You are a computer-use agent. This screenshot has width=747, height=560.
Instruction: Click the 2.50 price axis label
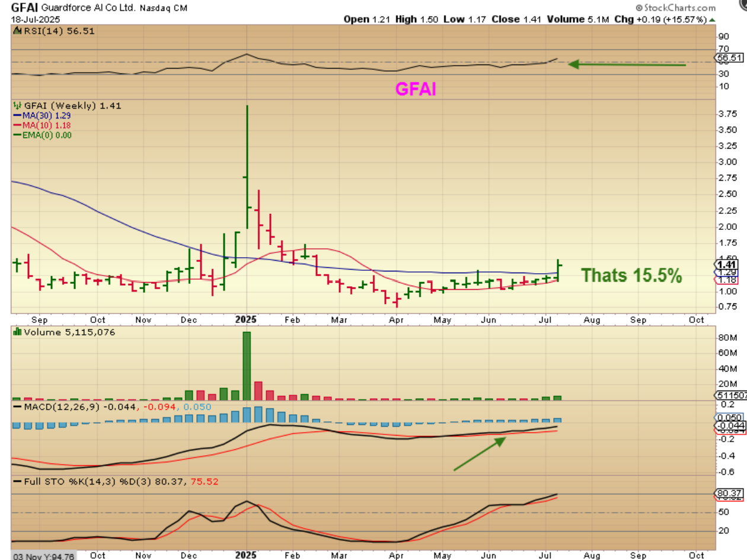pyautogui.click(x=727, y=194)
